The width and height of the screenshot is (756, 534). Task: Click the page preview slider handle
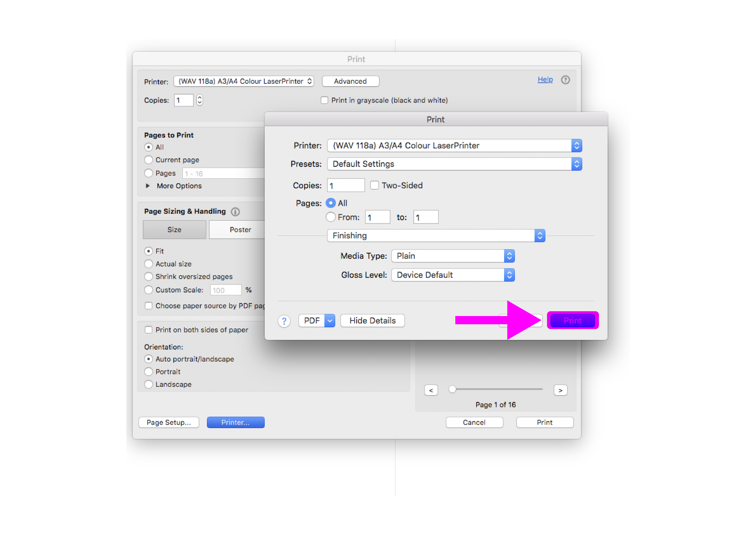point(452,389)
